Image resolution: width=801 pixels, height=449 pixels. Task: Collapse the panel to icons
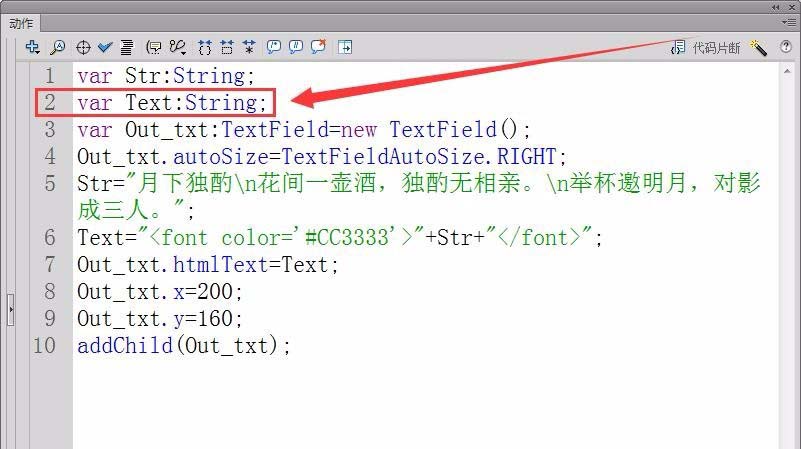tap(776, 7)
